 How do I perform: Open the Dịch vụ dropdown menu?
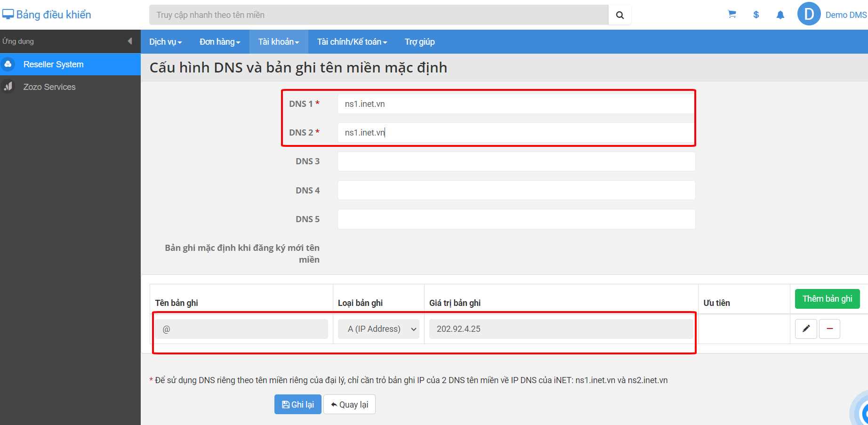[166, 42]
